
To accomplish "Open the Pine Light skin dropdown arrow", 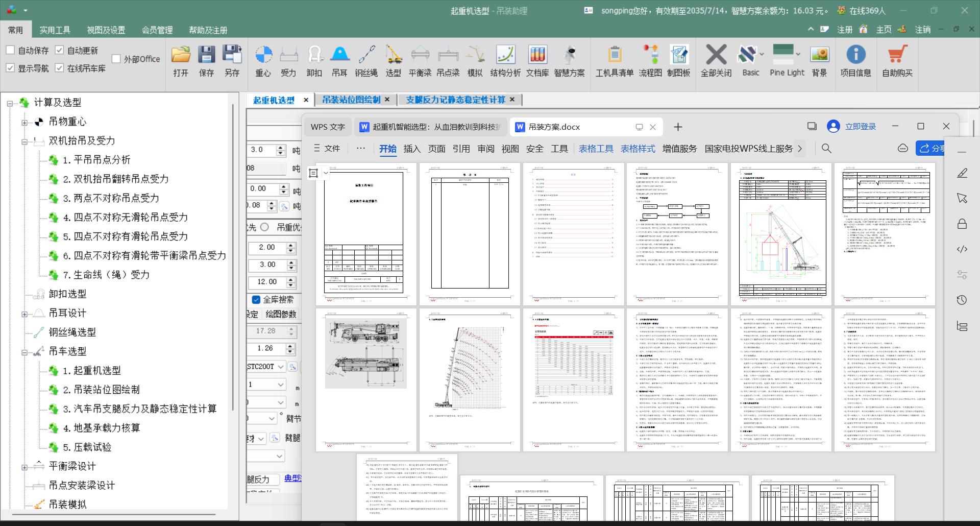I will pos(798,54).
